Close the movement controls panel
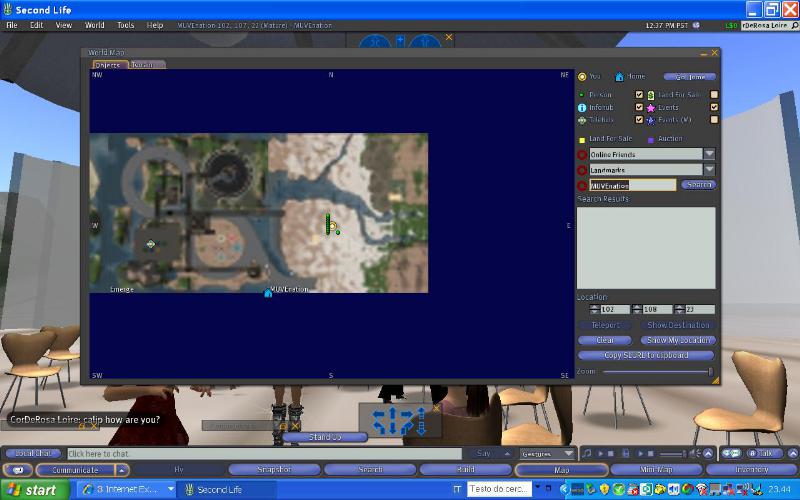 click(436, 408)
